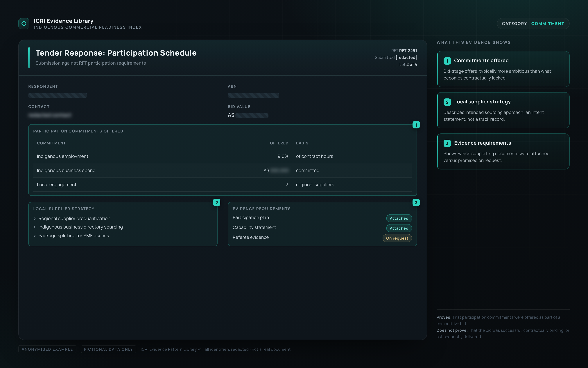The width and height of the screenshot is (588, 368).
Task: Click the redacted Bid Value amount
Action: click(x=252, y=115)
